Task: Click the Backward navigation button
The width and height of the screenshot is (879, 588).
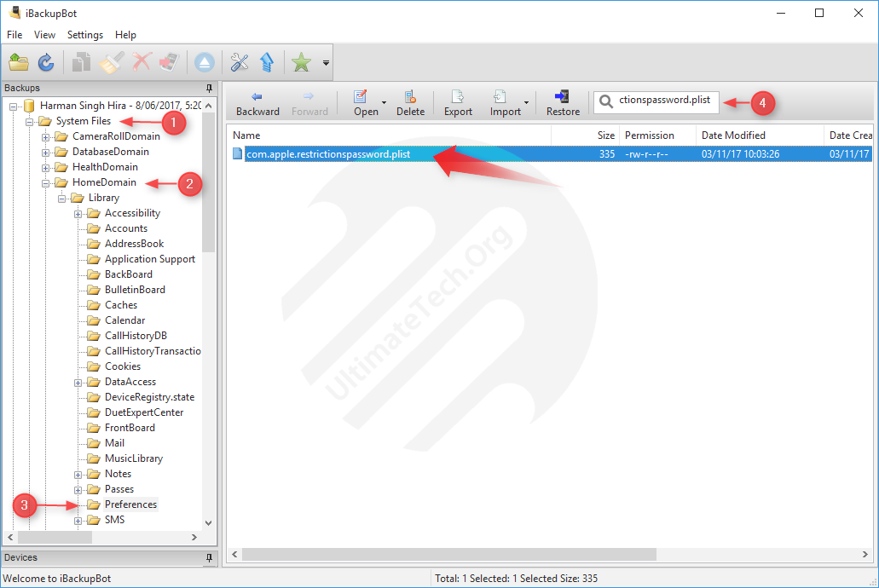Action: 257,103
